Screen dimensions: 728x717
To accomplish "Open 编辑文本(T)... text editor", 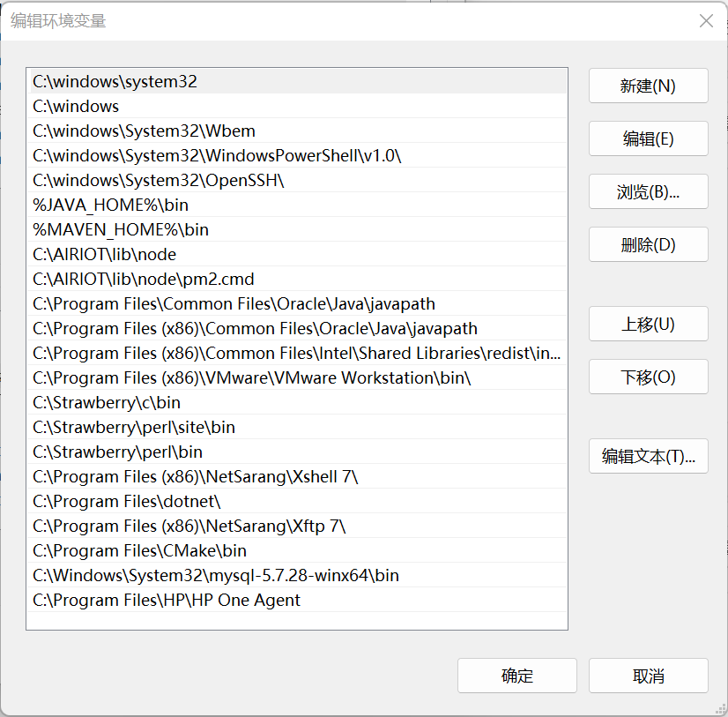I will [x=648, y=456].
